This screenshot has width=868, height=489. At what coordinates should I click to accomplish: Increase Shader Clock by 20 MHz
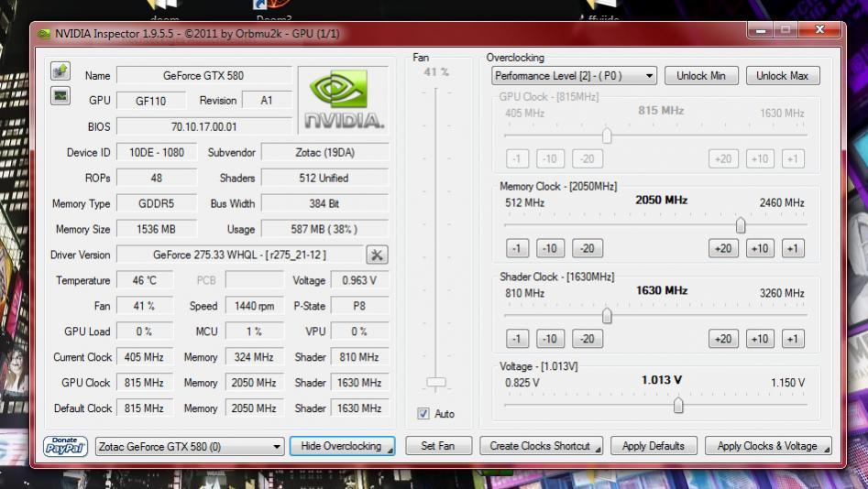pyautogui.click(x=723, y=339)
